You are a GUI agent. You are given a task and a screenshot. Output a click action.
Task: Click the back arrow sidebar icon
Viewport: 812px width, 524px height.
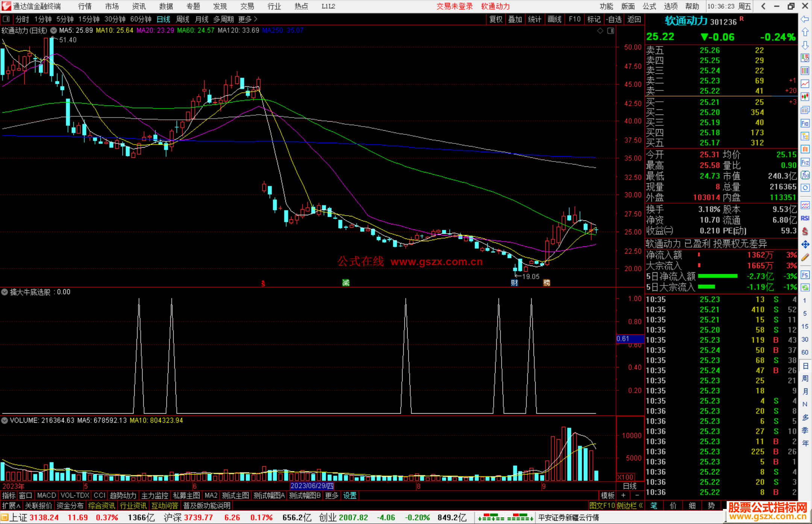pyautogui.click(x=805, y=19)
